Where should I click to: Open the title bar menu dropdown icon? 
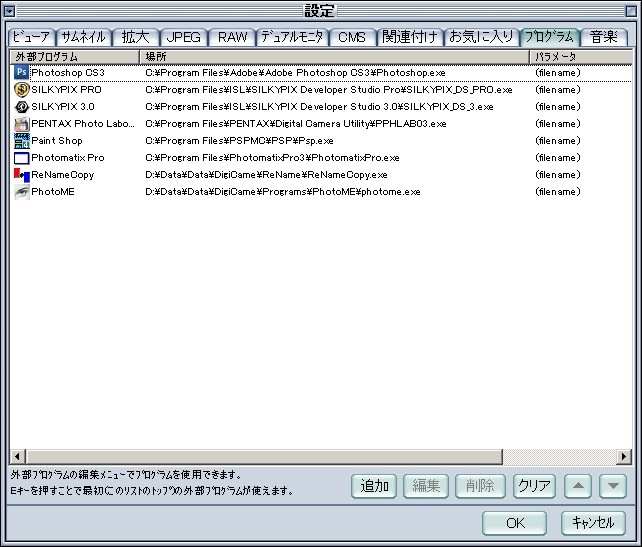(9, 11)
